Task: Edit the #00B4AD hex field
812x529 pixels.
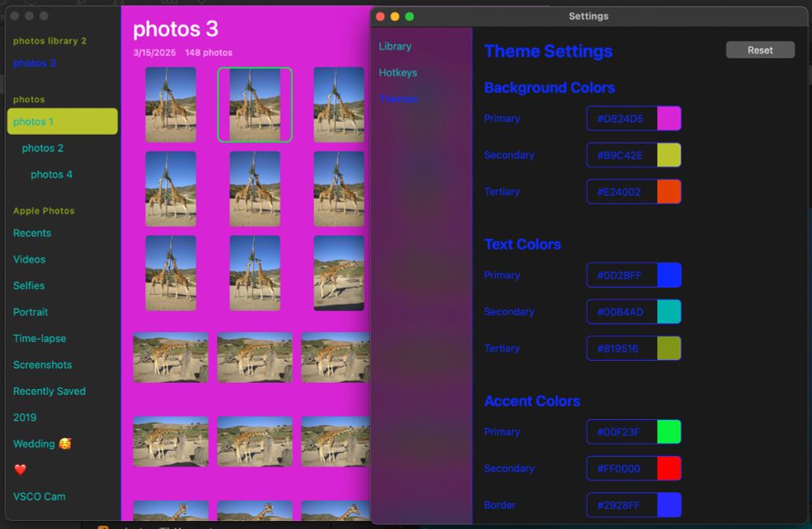Action: 622,312
